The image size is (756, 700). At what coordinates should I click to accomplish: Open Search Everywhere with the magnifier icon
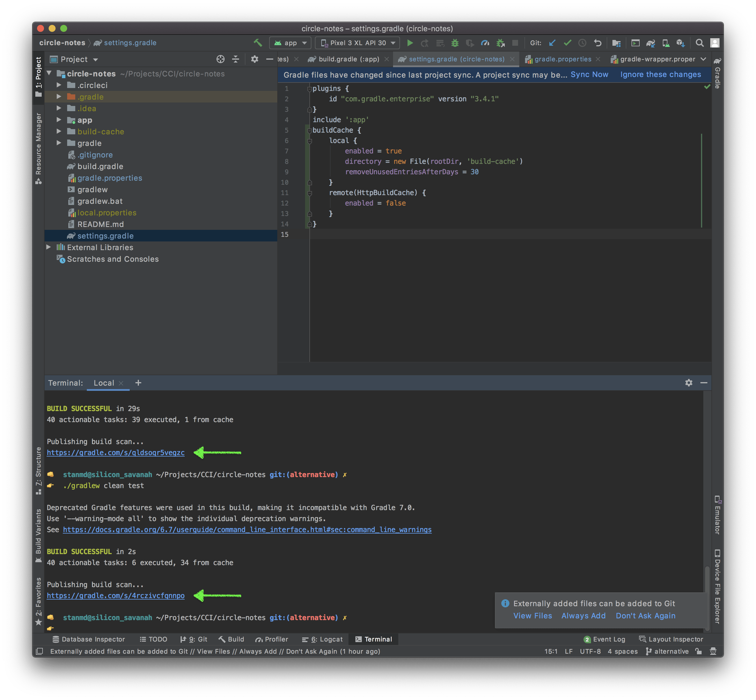tap(700, 43)
